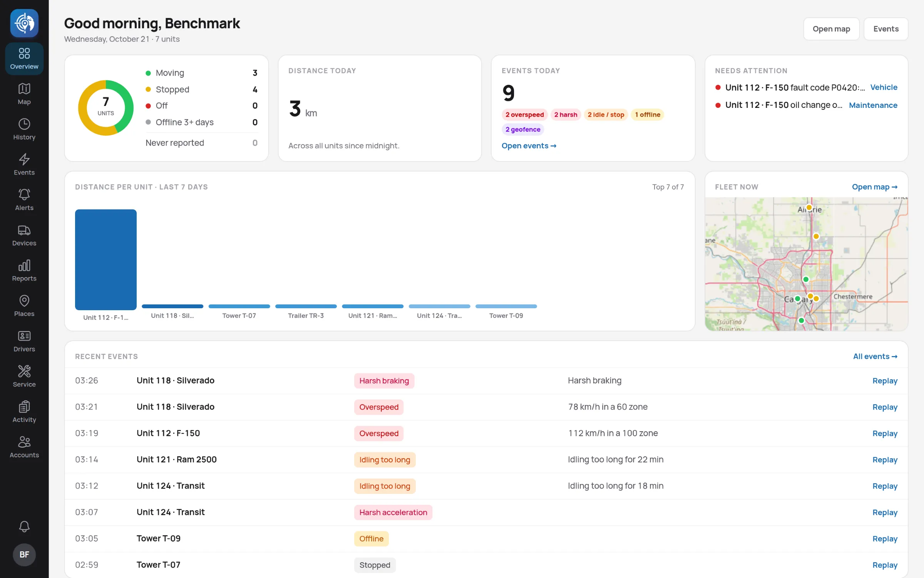The image size is (924, 578).
Task: Click the Events button in header
Action: [886, 29]
